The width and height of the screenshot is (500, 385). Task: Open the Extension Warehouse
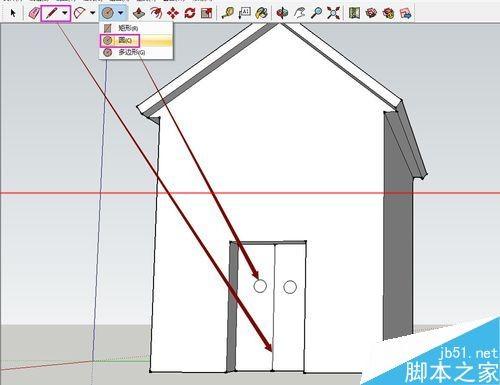(388, 13)
